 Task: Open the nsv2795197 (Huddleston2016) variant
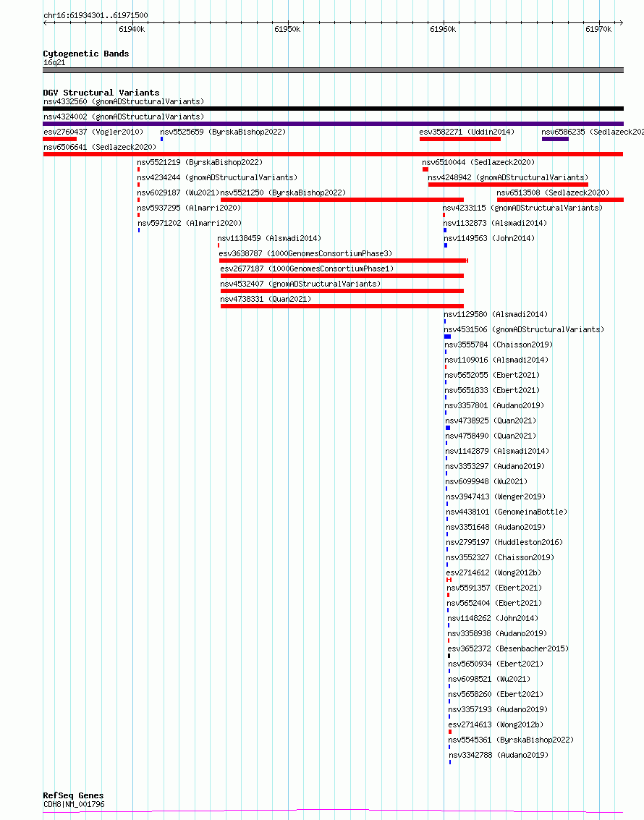click(x=504, y=541)
